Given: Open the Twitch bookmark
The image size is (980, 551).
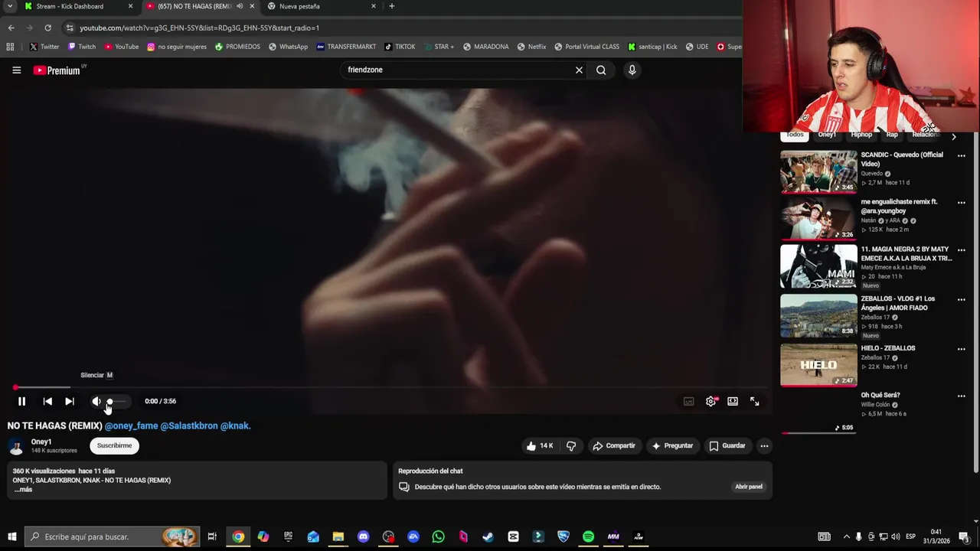Looking at the screenshot, I should (82, 47).
